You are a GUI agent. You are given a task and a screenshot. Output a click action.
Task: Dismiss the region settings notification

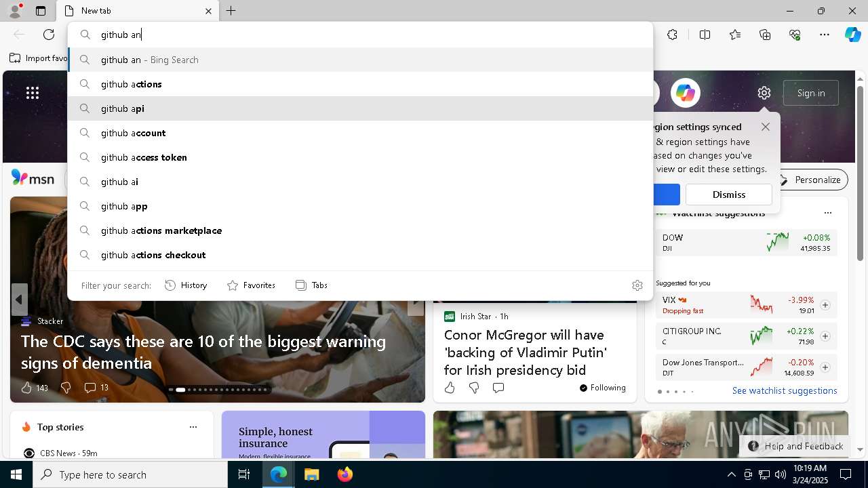click(x=729, y=195)
